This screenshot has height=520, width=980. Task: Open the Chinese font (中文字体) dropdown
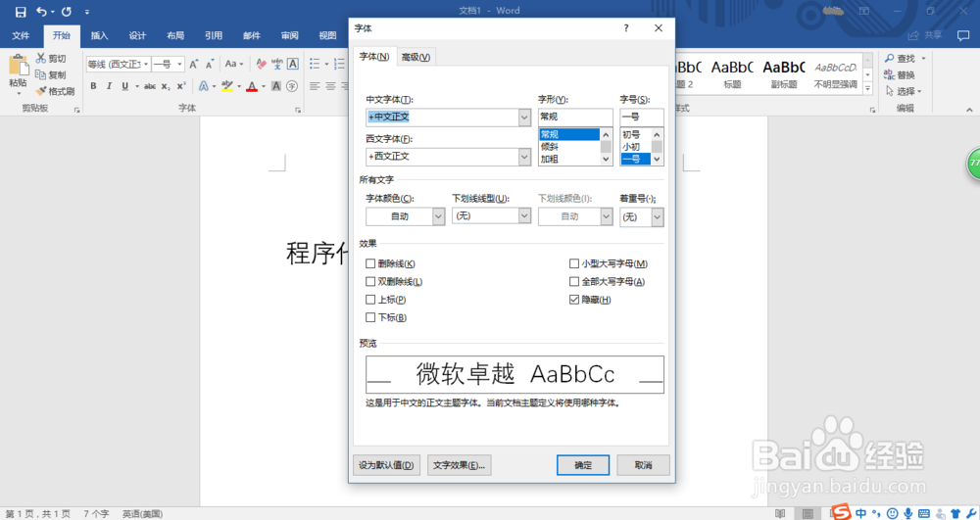524,118
